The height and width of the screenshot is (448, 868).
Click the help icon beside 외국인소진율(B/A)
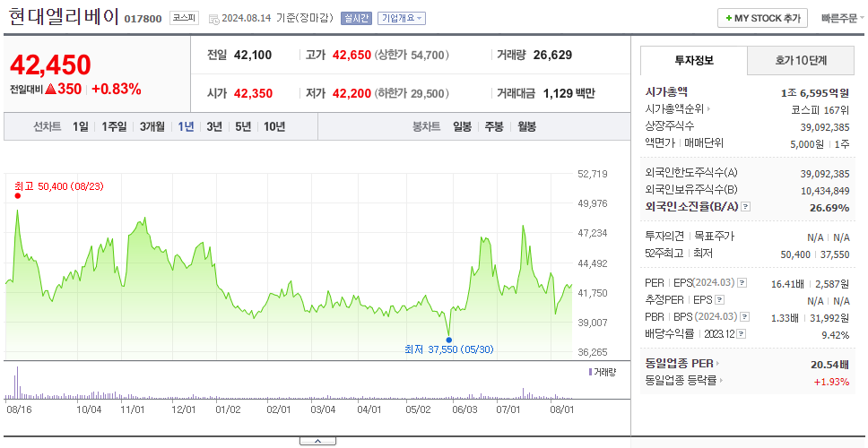pos(746,207)
